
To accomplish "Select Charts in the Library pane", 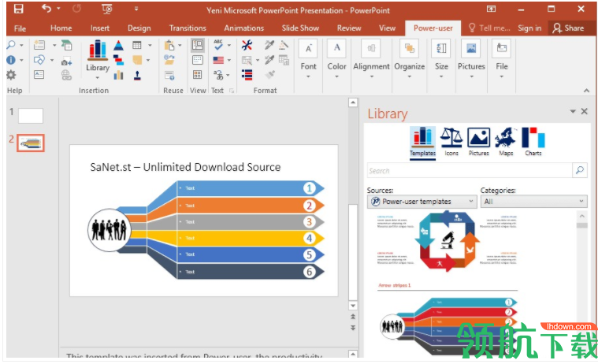I will (x=533, y=142).
